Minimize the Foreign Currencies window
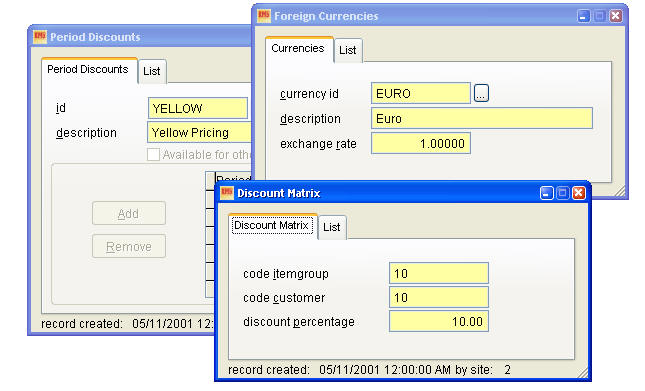Image resolution: width=645 pixels, height=391 pixels. pos(583,16)
